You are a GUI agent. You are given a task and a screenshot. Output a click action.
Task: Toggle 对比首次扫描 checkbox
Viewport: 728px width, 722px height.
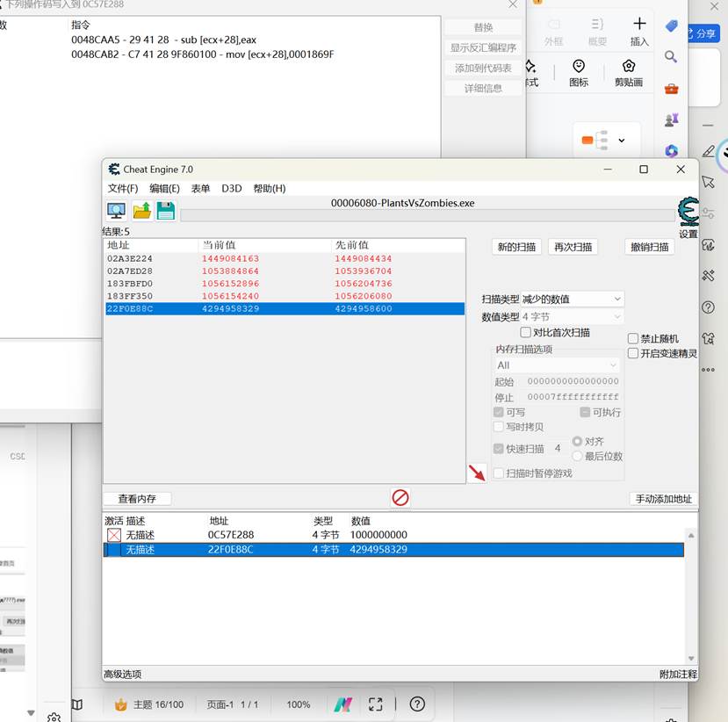tap(525, 332)
